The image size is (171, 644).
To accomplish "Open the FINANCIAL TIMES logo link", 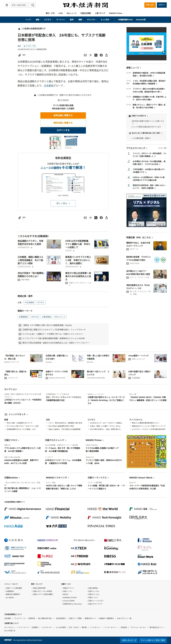I will pos(101,526).
